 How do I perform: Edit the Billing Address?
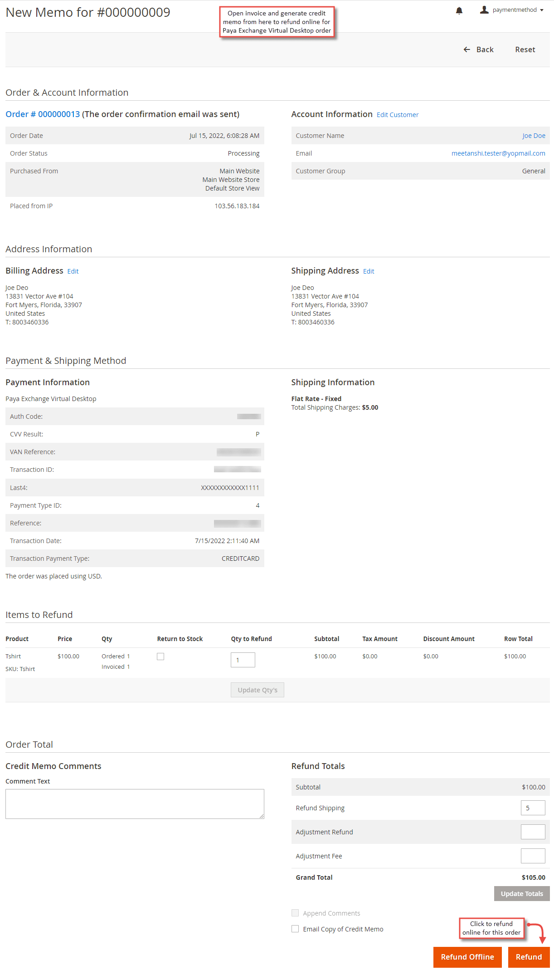tap(73, 271)
